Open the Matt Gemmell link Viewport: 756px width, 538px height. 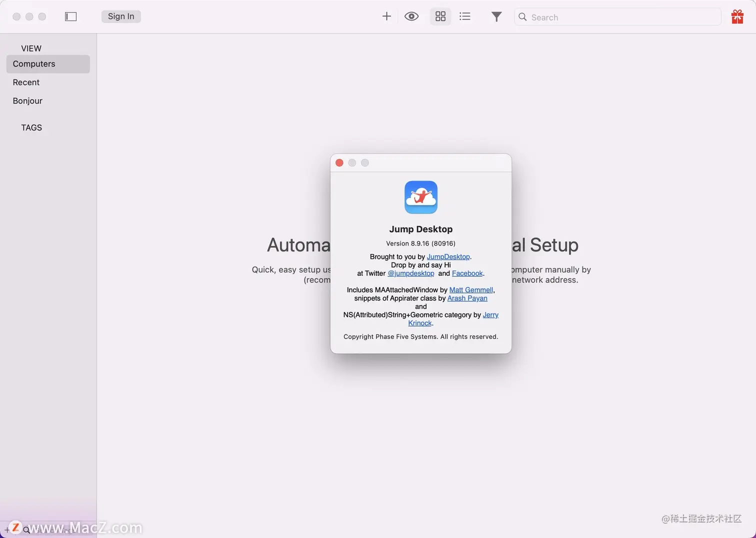click(x=471, y=290)
